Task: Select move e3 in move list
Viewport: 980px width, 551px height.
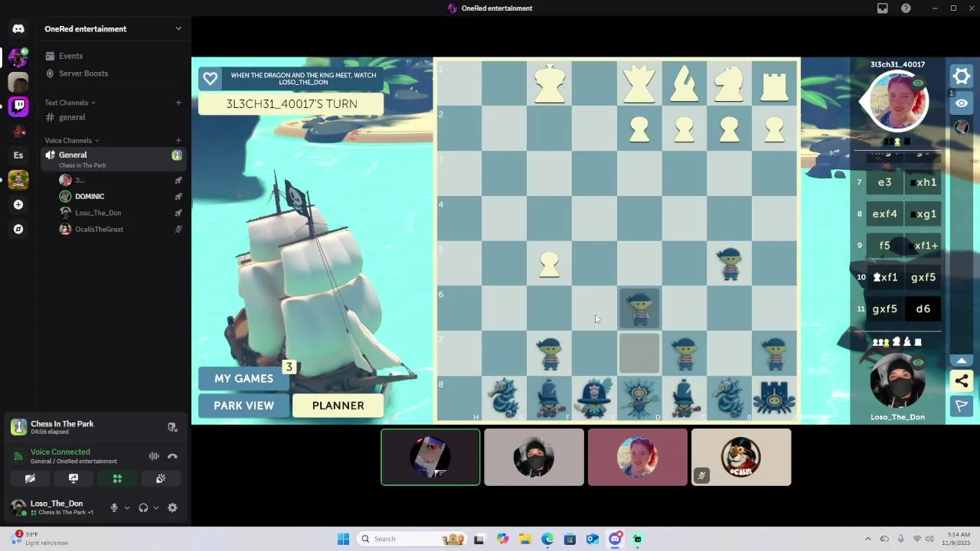Action: click(884, 183)
